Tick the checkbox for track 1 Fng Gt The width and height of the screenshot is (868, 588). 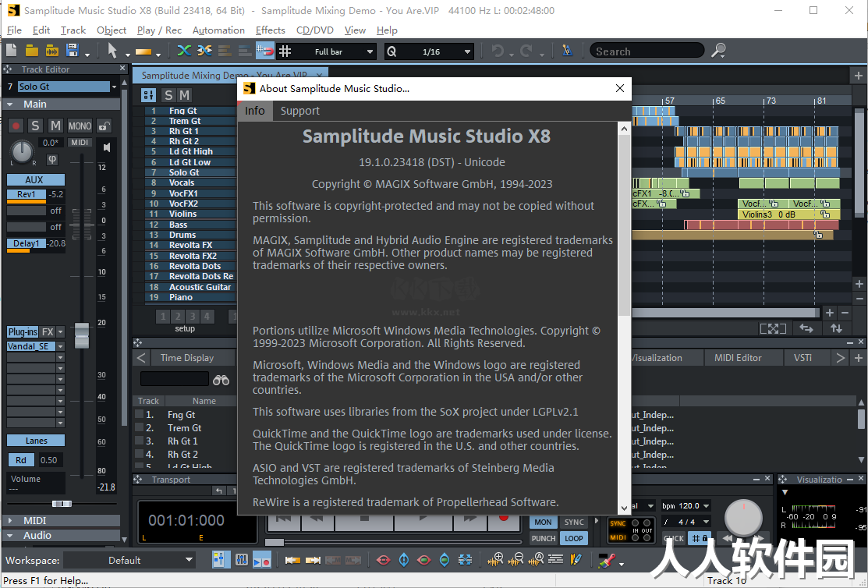click(x=140, y=413)
